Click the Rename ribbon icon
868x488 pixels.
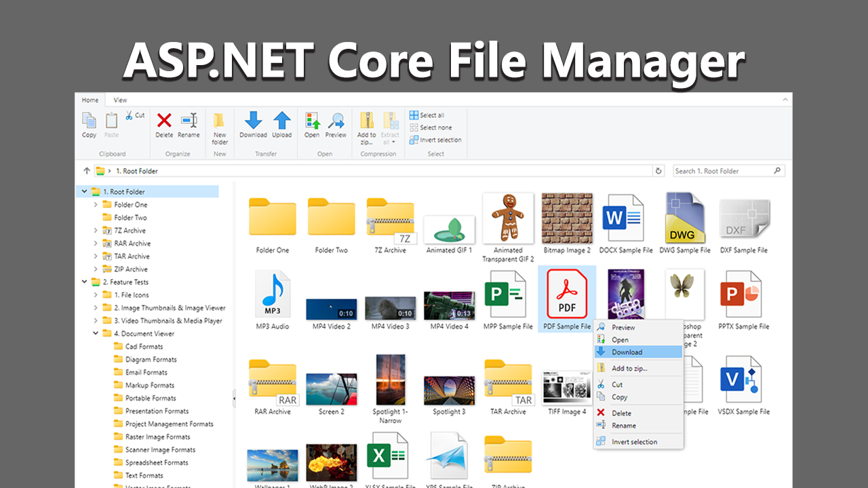pos(189,121)
